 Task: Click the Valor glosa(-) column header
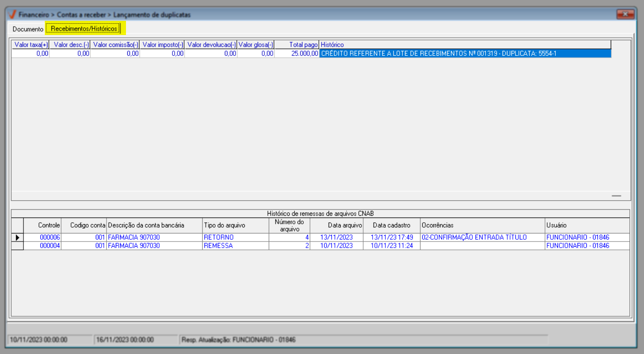tap(256, 45)
